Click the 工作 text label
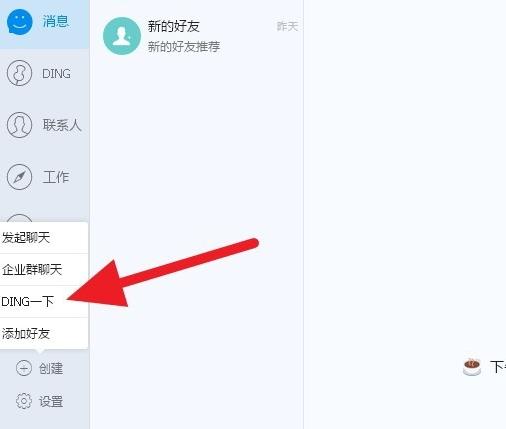 (56, 177)
